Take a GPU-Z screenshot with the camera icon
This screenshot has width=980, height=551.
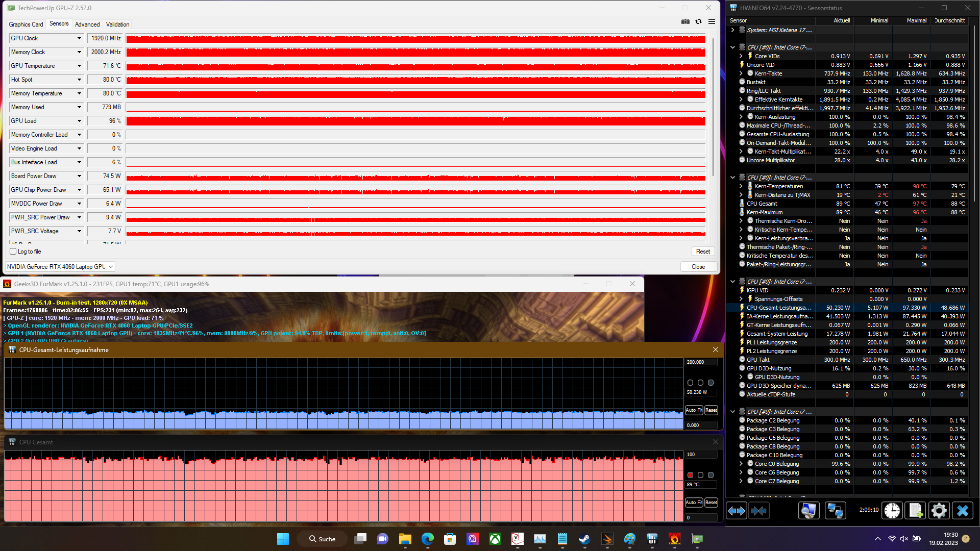pos(685,21)
